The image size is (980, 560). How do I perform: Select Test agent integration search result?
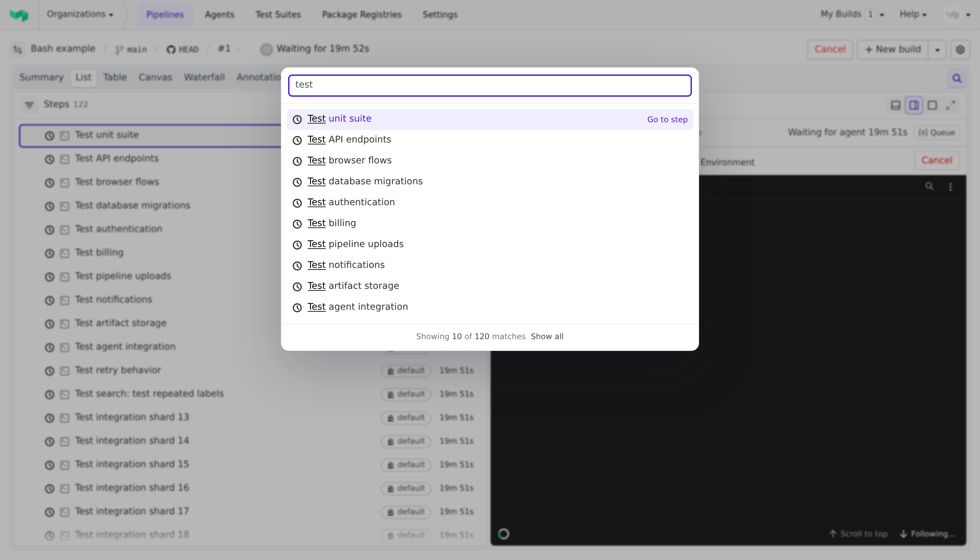tap(490, 307)
